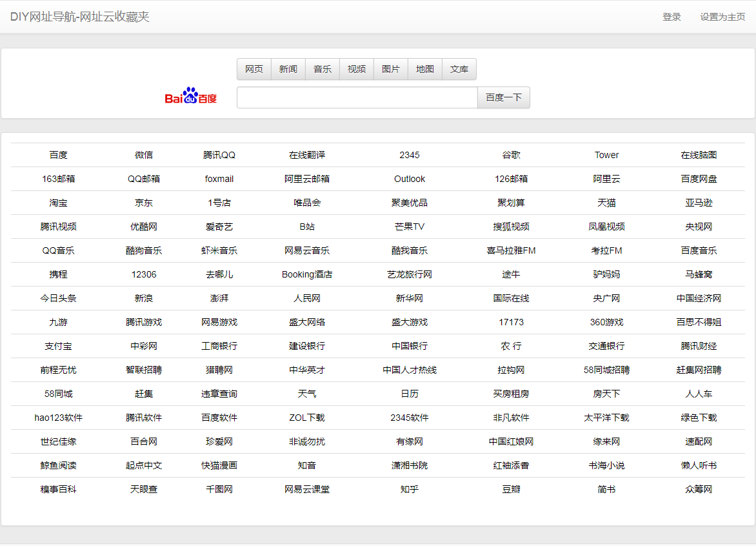Viewport: 756px width, 546px height.
Task: Open the 登录 login page
Action: coord(672,17)
